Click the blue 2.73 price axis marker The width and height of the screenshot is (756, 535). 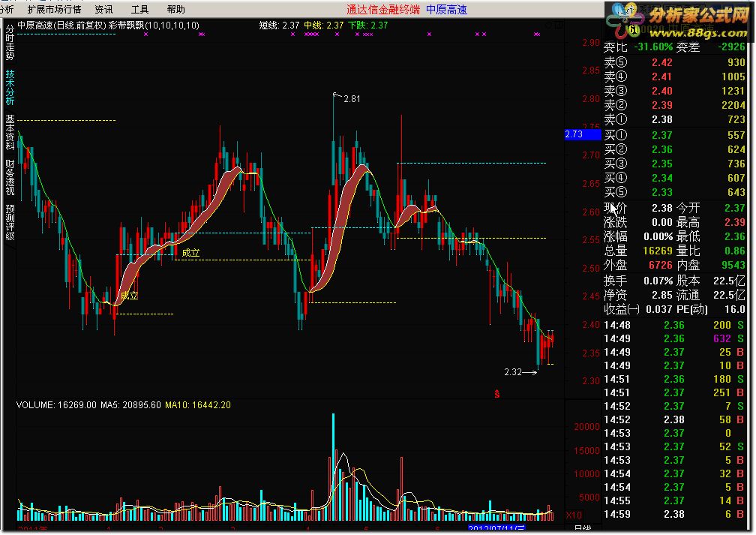[583, 134]
